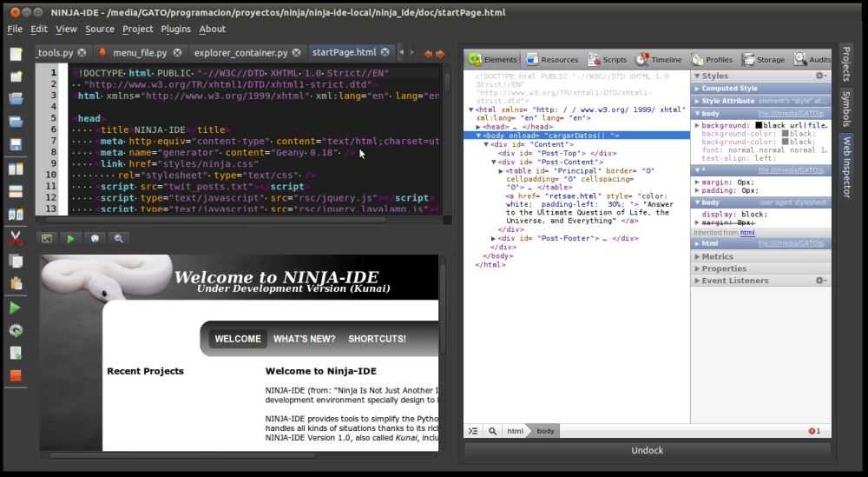Click the red scissors Cut icon

tap(16, 238)
